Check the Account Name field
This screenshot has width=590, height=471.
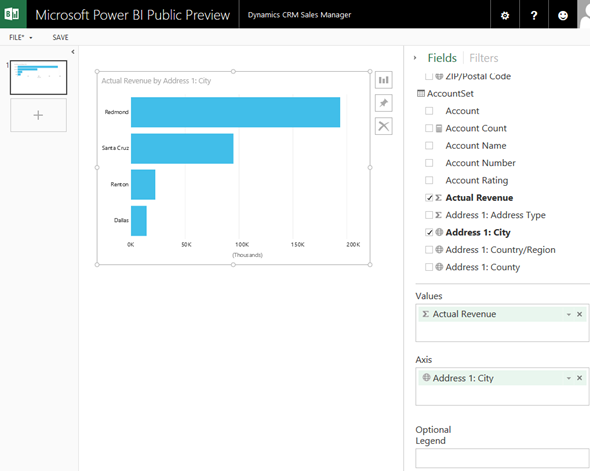pos(429,146)
